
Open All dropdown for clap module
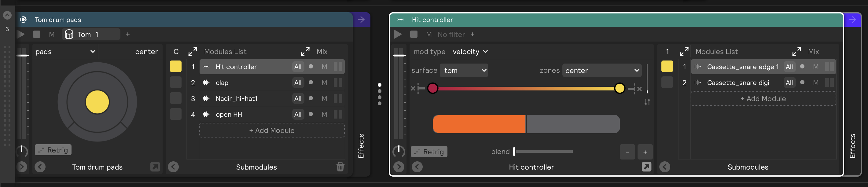(298, 82)
